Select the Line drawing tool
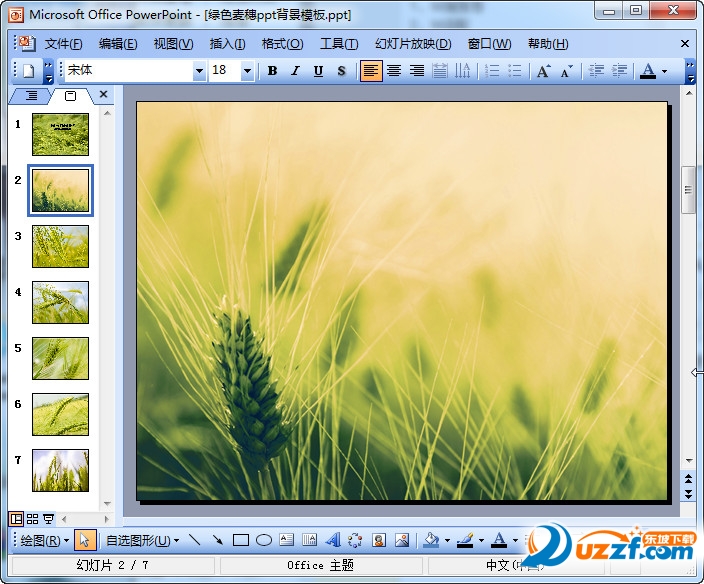 [195, 540]
